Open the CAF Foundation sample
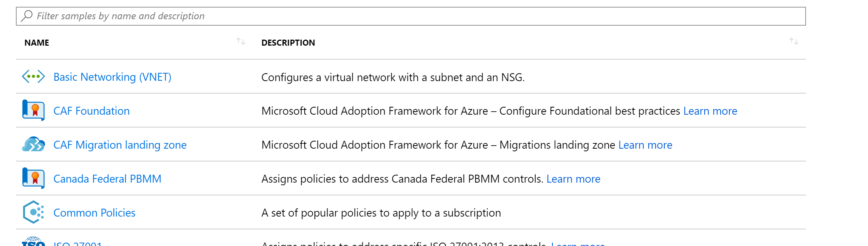 [x=91, y=111]
